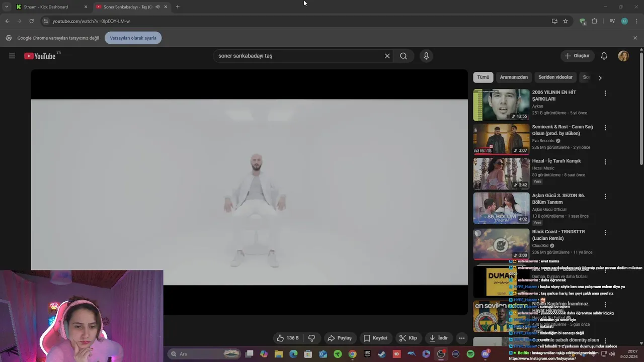
Task: Dislike the video
Action: tap(311, 338)
